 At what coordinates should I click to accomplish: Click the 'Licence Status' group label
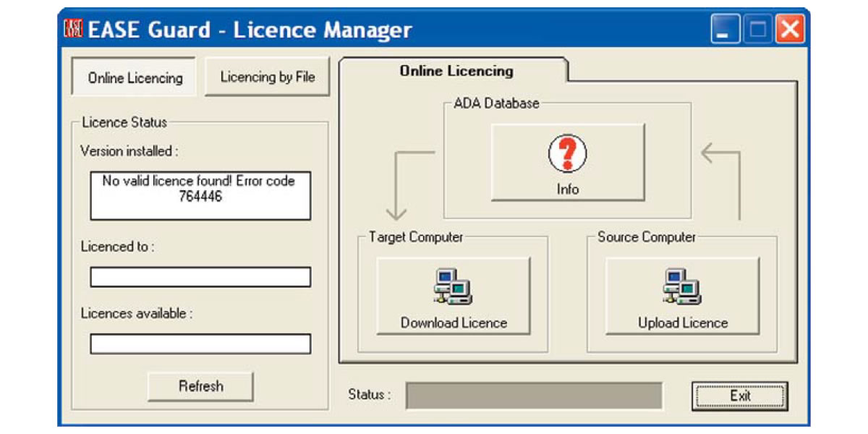click(x=124, y=122)
